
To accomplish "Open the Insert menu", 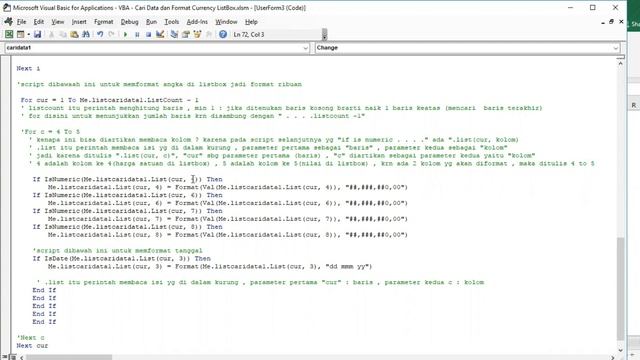I will [x=79, y=22].
